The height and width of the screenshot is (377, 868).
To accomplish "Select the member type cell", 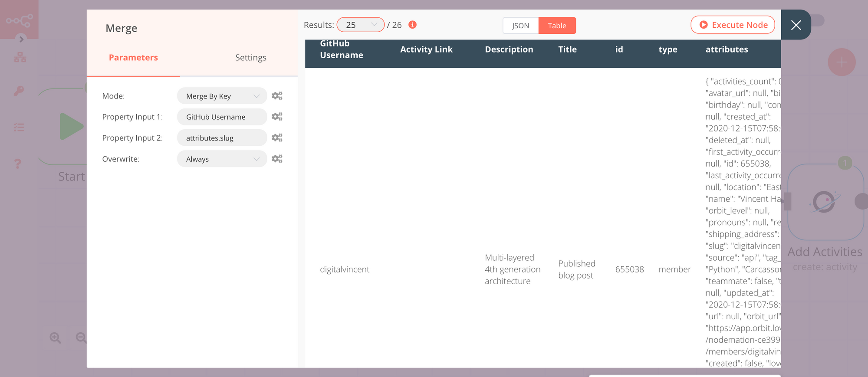I will (x=674, y=269).
